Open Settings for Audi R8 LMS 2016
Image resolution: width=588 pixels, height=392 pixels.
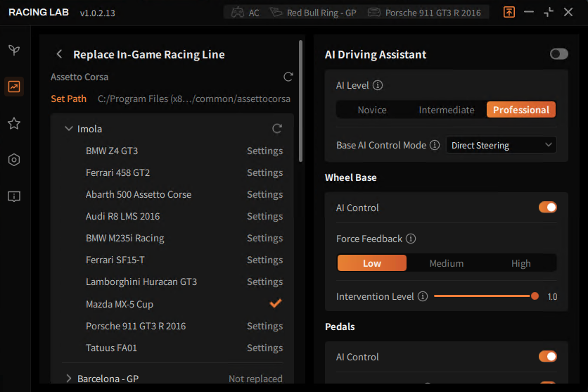[264, 216]
